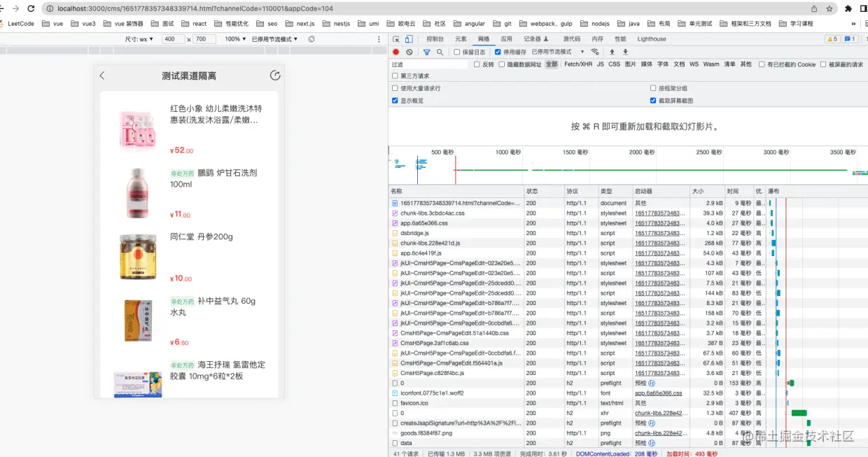Open device toolbar 已停用节流模式 dropdown

click(274, 39)
